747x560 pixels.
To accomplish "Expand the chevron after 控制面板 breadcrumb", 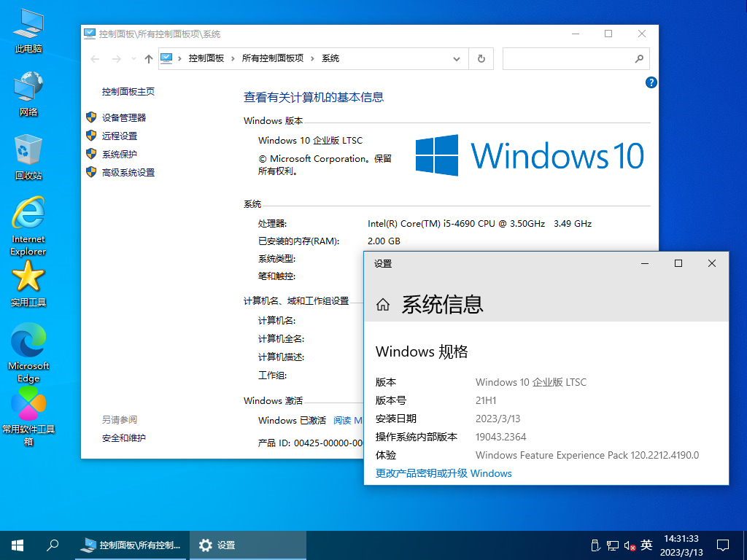I will pyautogui.click(x=233, y=58).
